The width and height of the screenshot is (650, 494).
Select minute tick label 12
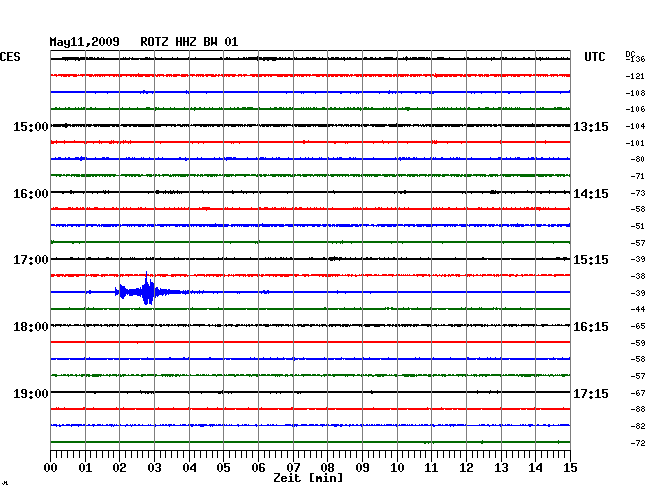(x=466, y=468)
